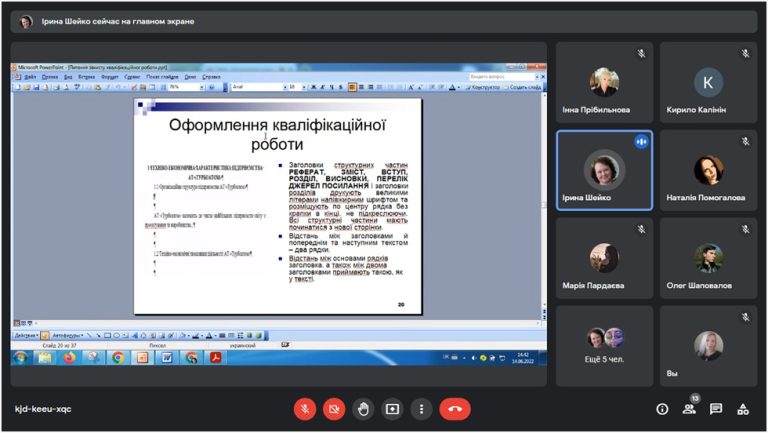Select the drawing toolbar select-objects arrow

pos(45,336)
